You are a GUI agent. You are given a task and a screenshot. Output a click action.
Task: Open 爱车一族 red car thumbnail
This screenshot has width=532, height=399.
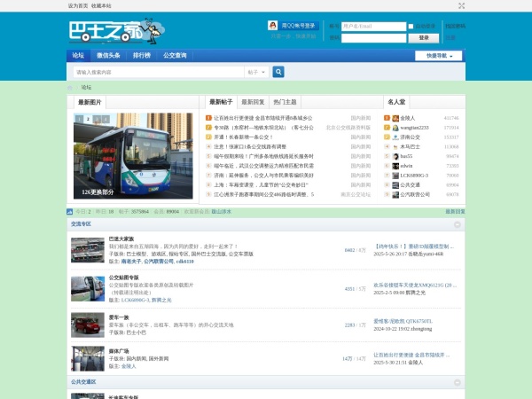(88, 325)
